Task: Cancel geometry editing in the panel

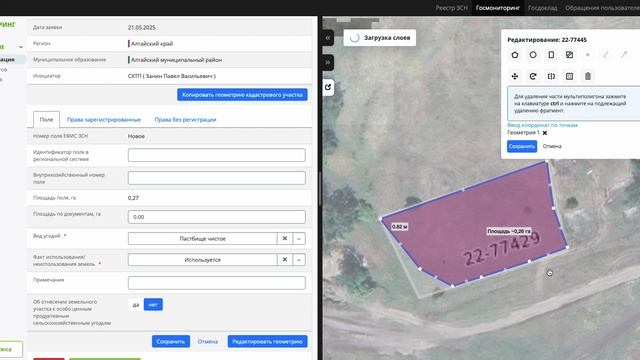Action: coord(552,146)
